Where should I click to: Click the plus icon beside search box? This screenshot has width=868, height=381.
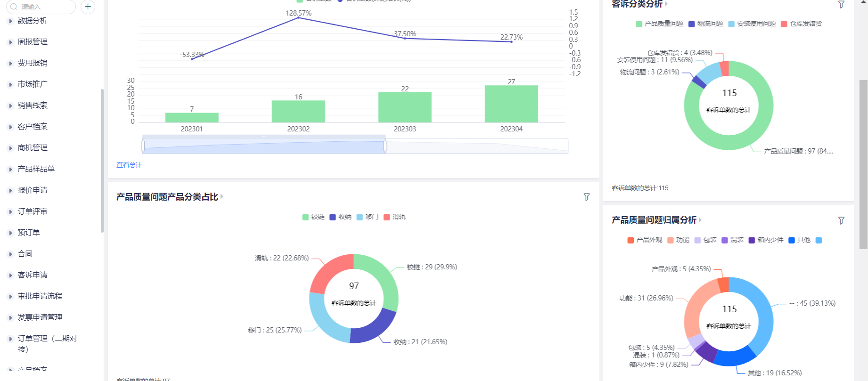point(88,7)
